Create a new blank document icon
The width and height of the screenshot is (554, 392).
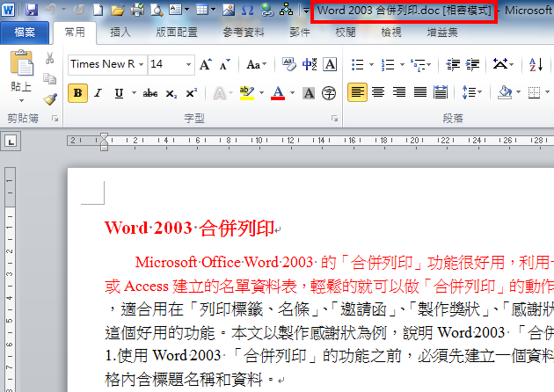[98, 10]
